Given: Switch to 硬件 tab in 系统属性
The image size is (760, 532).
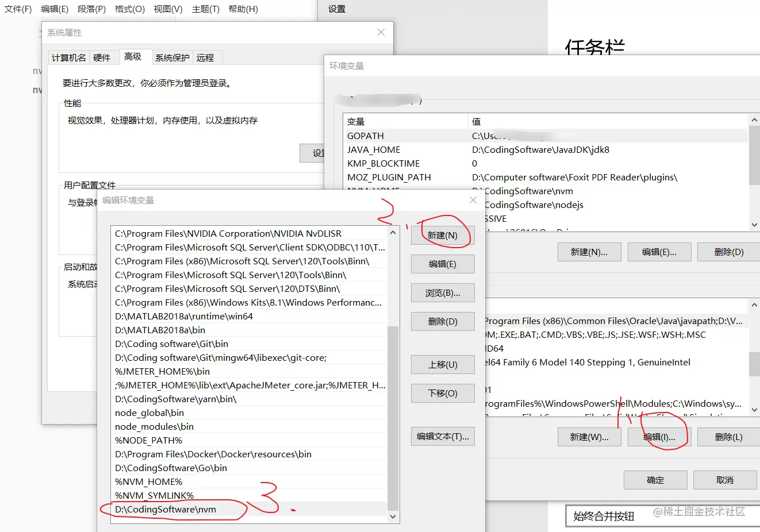Looking at the screenshot, I should pyautogui.click(x=102, y=57).
